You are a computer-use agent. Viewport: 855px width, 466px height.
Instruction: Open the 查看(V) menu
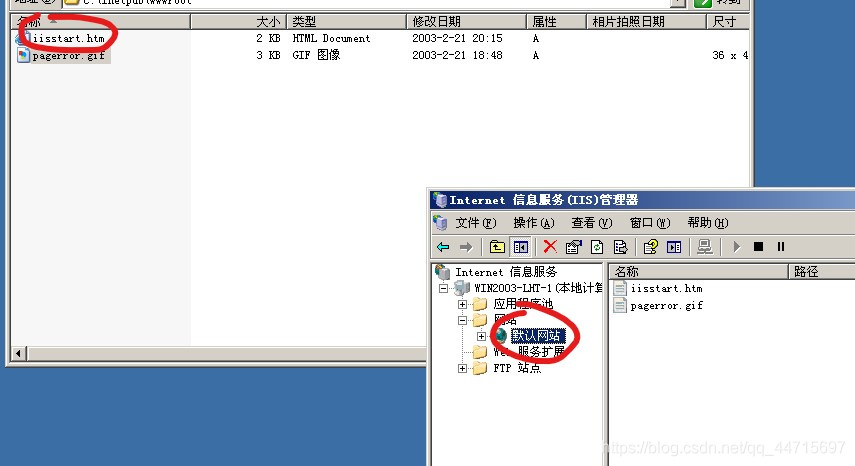click(x=592, y=223)
